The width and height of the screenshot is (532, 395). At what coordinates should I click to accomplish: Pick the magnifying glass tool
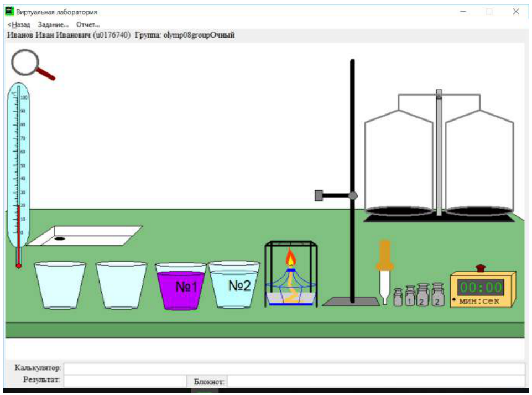click(x=32, y=65)
